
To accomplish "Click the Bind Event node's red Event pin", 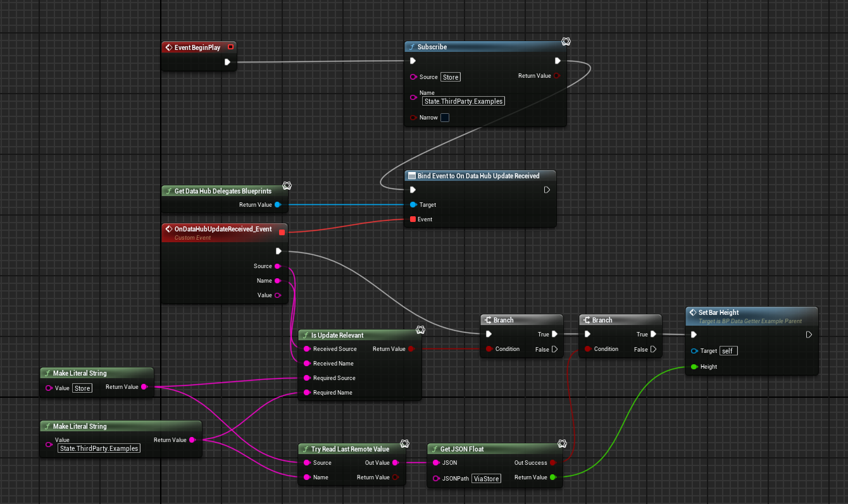I will coord(413,219).
